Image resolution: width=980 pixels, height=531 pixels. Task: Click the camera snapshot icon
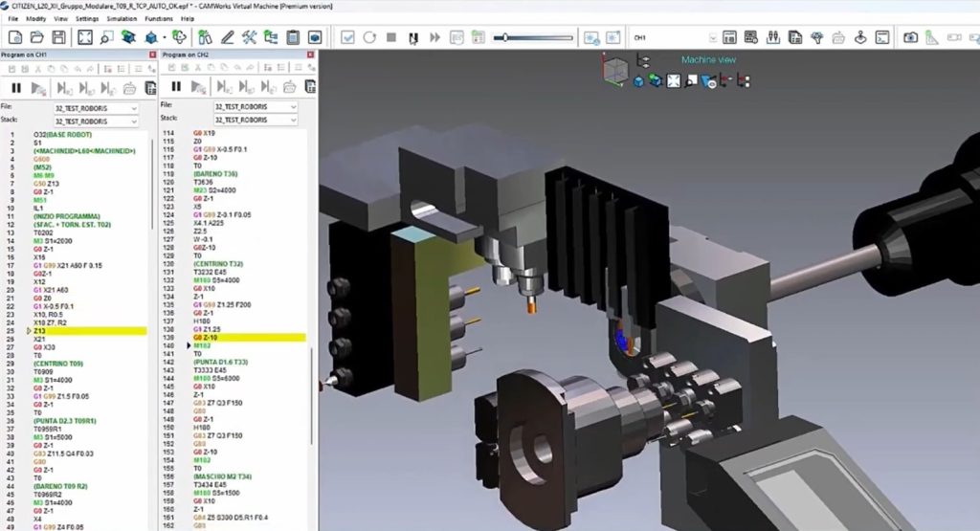[908, 37]
